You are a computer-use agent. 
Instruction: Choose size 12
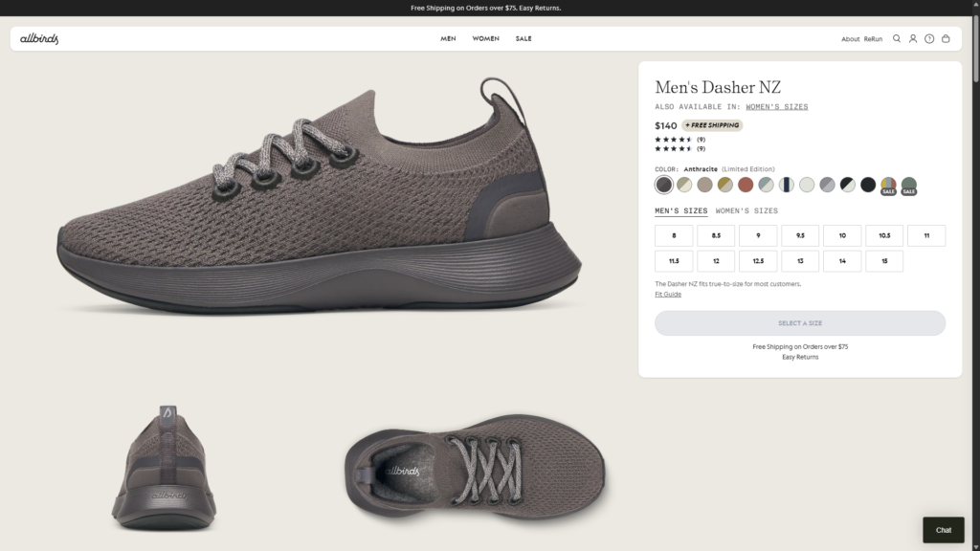pyautogui.click(x=716, y=261)
